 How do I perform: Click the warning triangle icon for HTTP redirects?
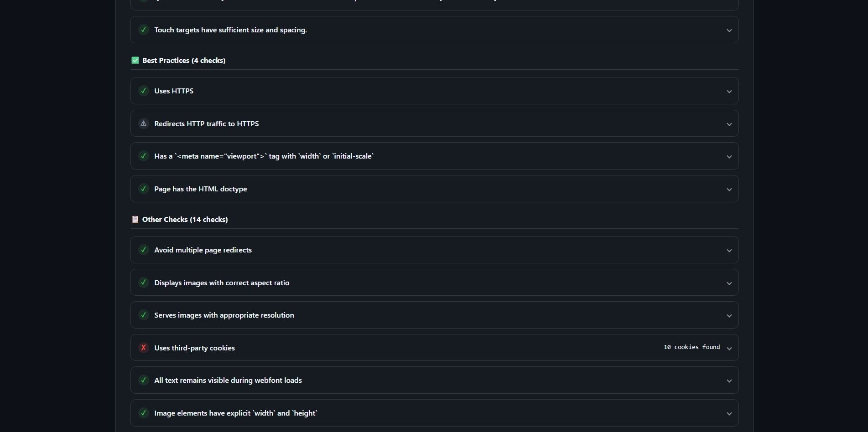pos(144,123)
